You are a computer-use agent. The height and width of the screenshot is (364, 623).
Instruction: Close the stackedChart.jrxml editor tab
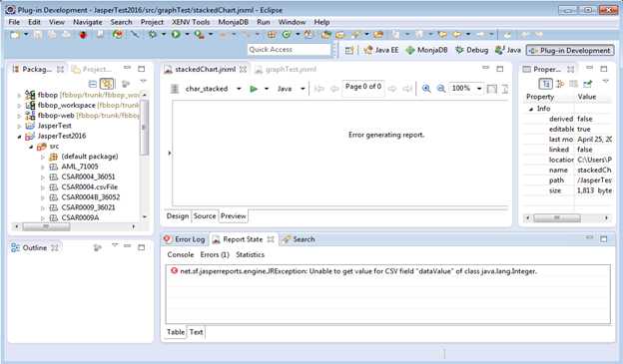pyautogui.click(x=243, y=70)
